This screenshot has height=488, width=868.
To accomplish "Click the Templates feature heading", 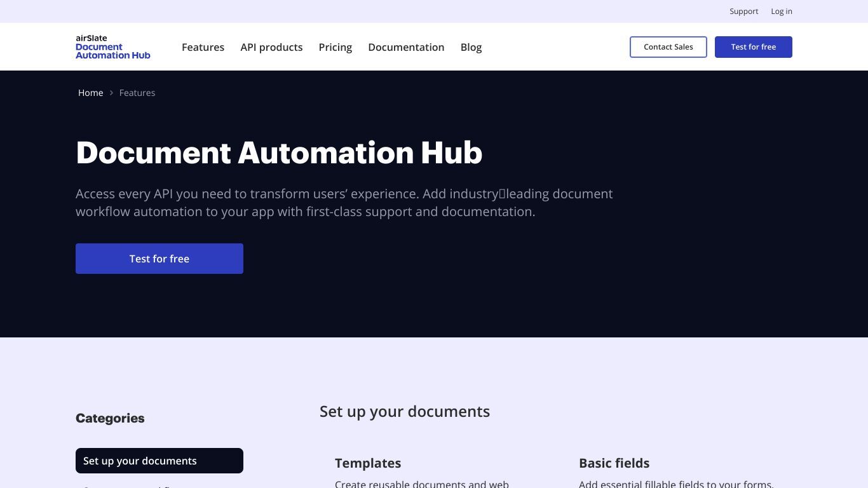I will (368, 463).
